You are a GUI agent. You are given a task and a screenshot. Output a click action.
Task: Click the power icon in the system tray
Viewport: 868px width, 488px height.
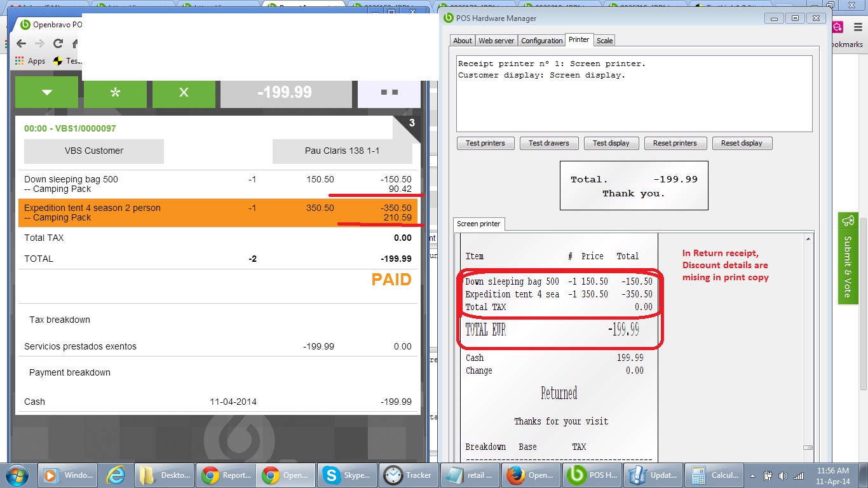tap(768, 475)
